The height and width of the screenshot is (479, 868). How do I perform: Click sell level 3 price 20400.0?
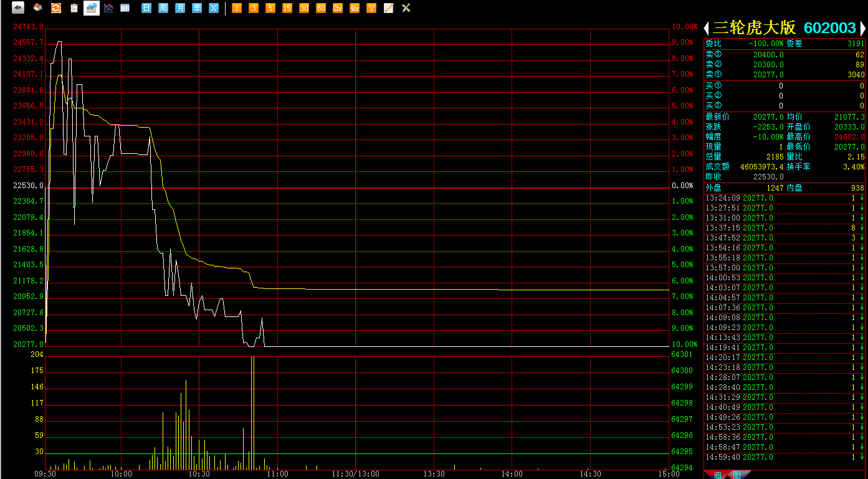pyautogui.click(x=769, y=55)
